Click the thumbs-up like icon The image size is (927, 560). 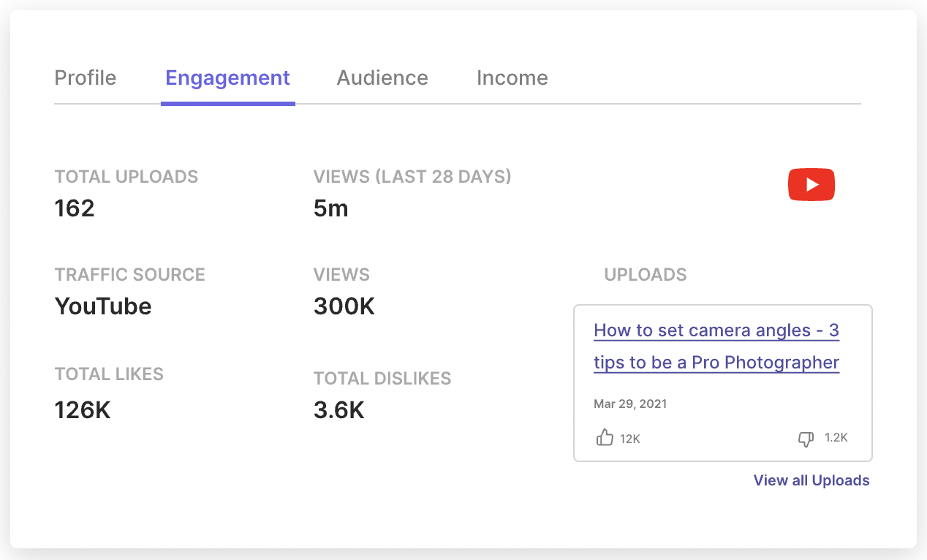coord(605,438)
